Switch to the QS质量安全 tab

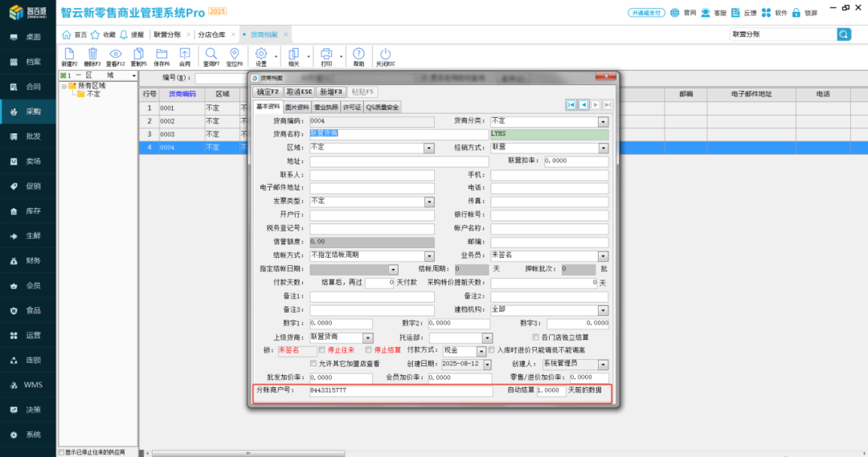tap(382, 108)
